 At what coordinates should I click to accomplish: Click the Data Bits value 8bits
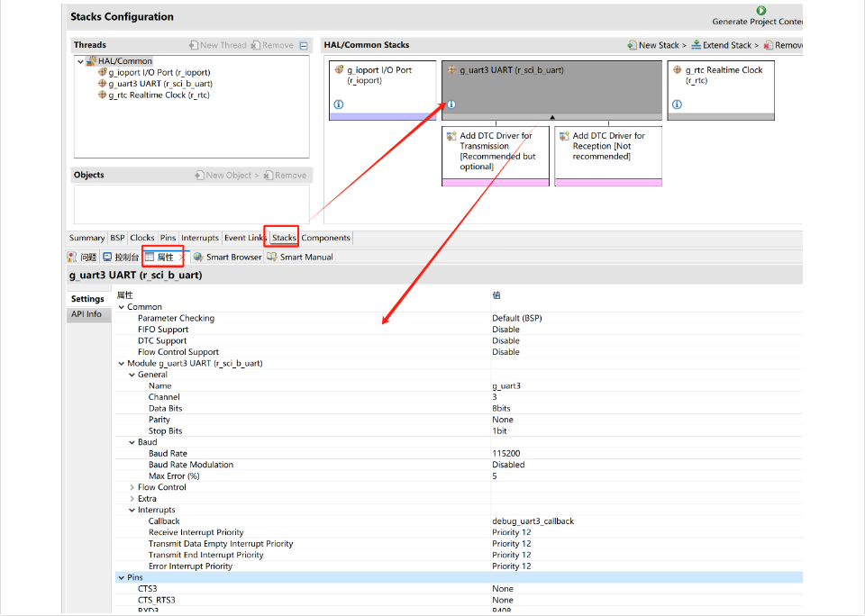(x=501, y=409)
